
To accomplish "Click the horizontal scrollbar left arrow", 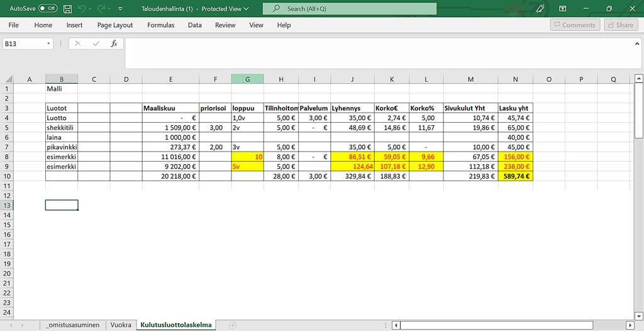I will point(396,325).
